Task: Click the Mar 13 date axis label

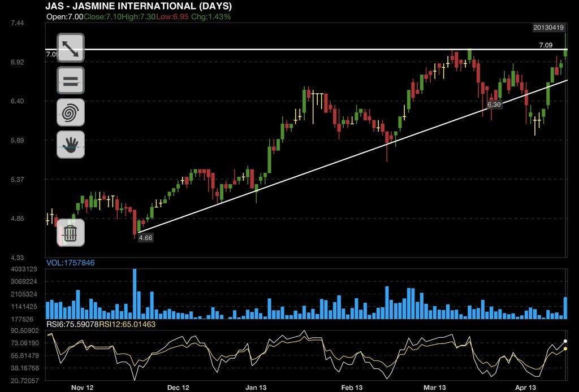Action: (x=435, y=387)
